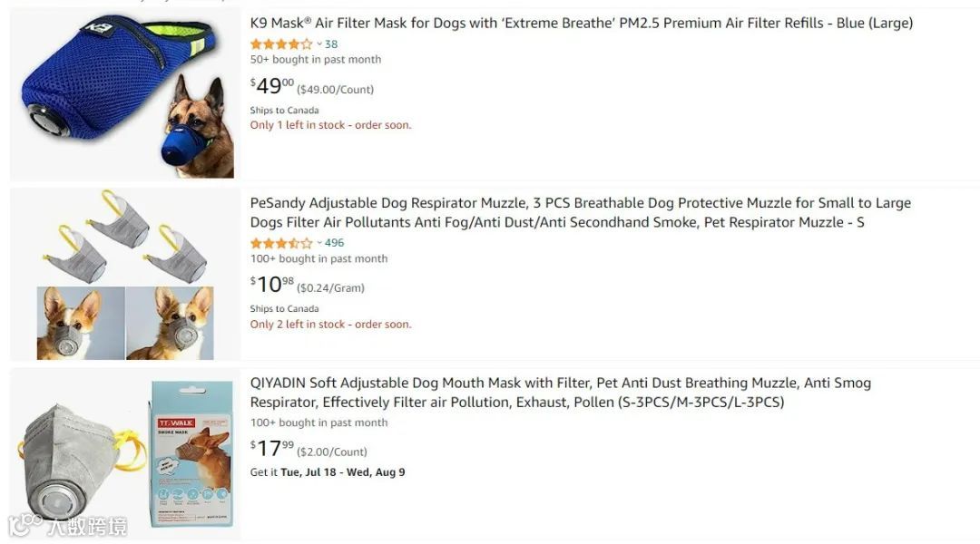Image resolution: width=980 pixels, height=544 pixels.
Task: Click the '50+ bought in past month' text
Action: pos(316,60)
